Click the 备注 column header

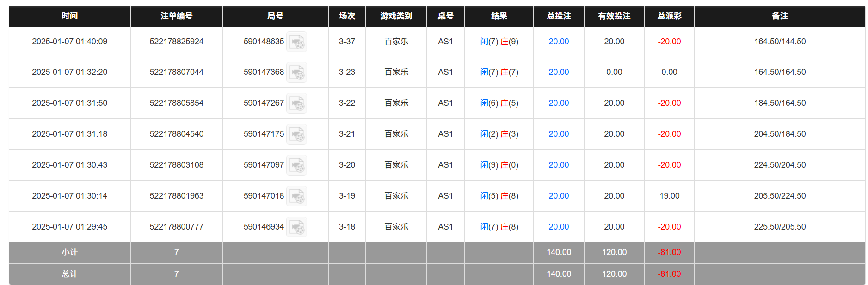[780, 16]
